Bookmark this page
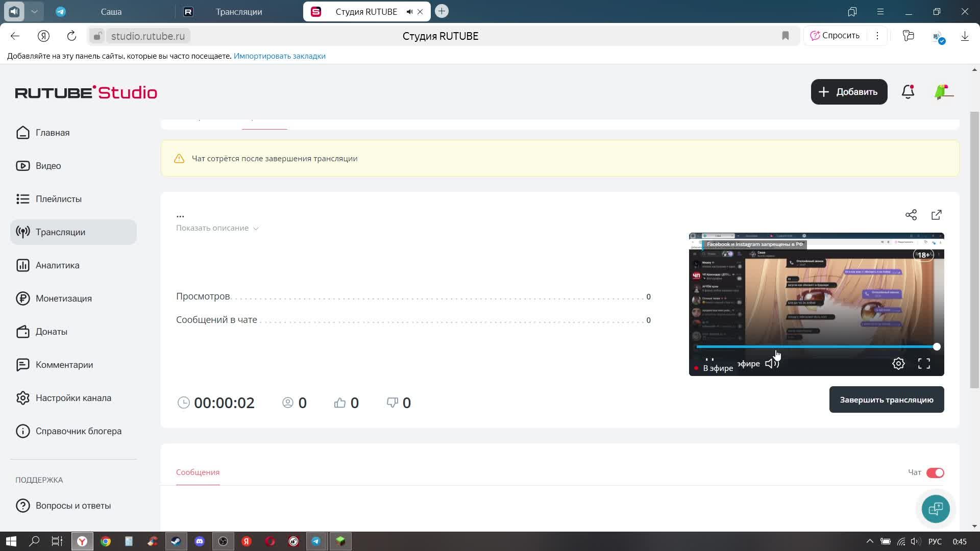Screen dimensions: 980x551 pos(785,36)
